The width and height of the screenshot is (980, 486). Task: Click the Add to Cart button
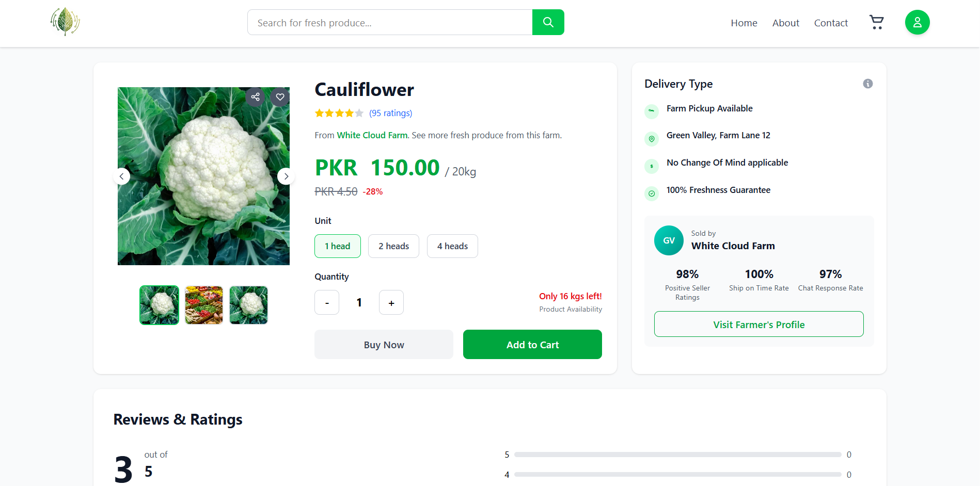(x=532, y=345)
